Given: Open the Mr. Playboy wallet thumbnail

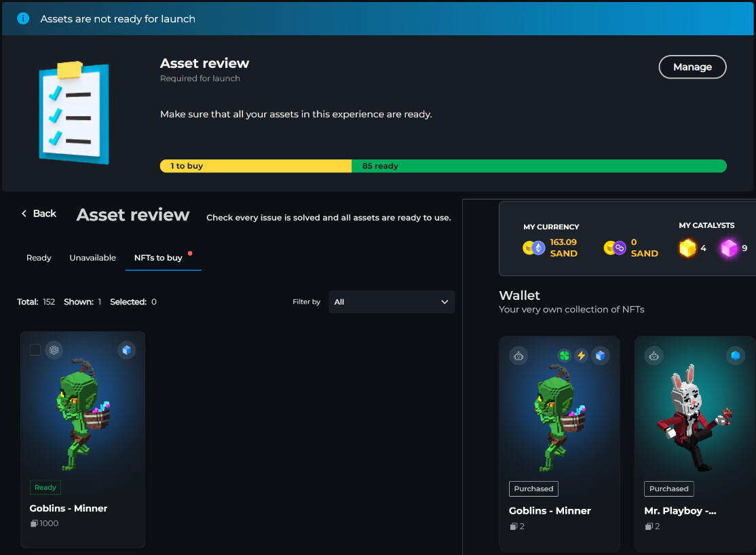Looking at the screenshot, I should click(694, 417).
